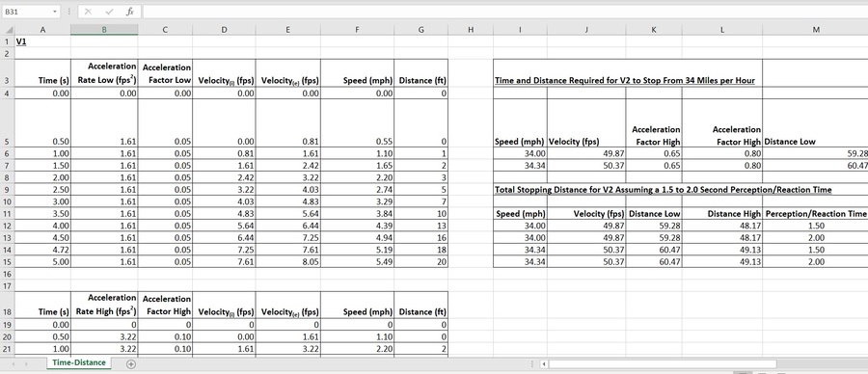Screen dimensions: 868x374
Task: Click the factor value 0.80 in L6
Action: click(721, 153)
